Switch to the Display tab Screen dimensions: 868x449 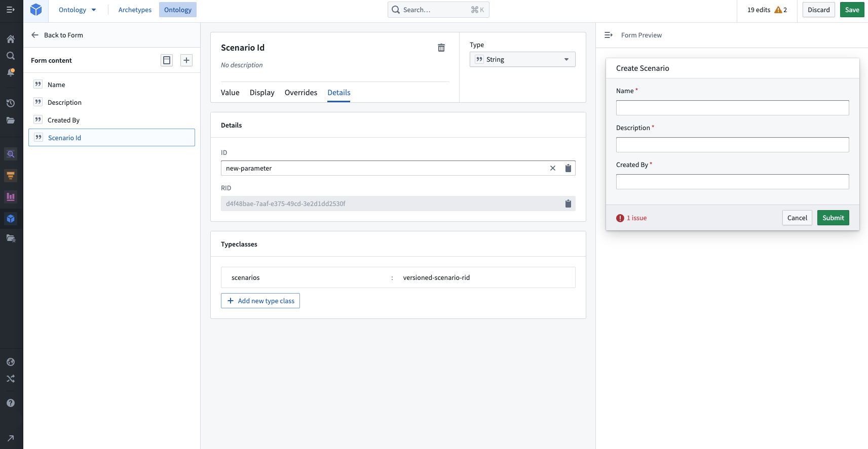click(x=262, y=93)
